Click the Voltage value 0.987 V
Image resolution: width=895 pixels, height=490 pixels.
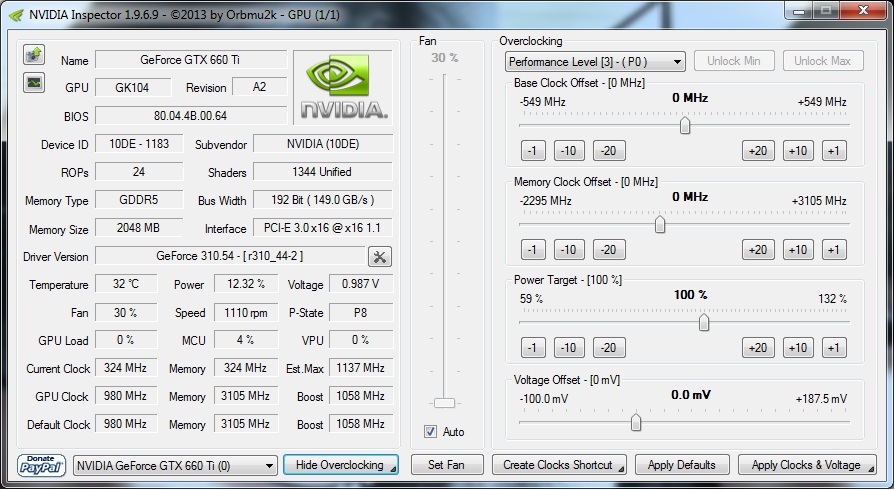click(x=361, y=284)
